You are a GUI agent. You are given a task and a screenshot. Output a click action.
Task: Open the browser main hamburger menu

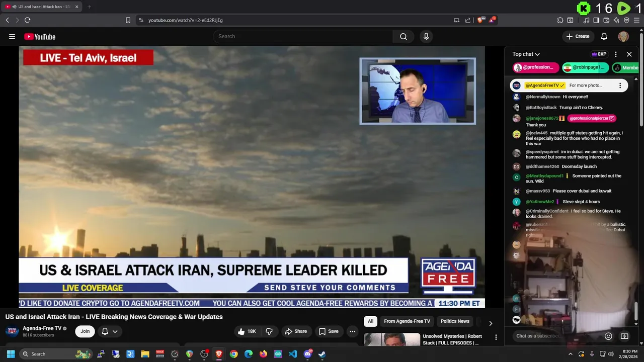636,20
